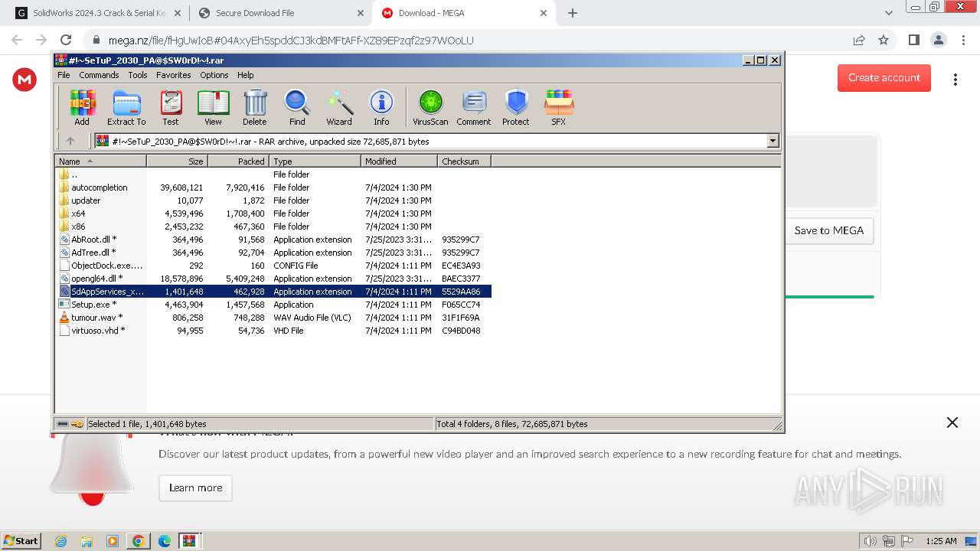Launch the Wizard wand icon
This screenshot has width=980, height=551.
click(x=339, y=107)
